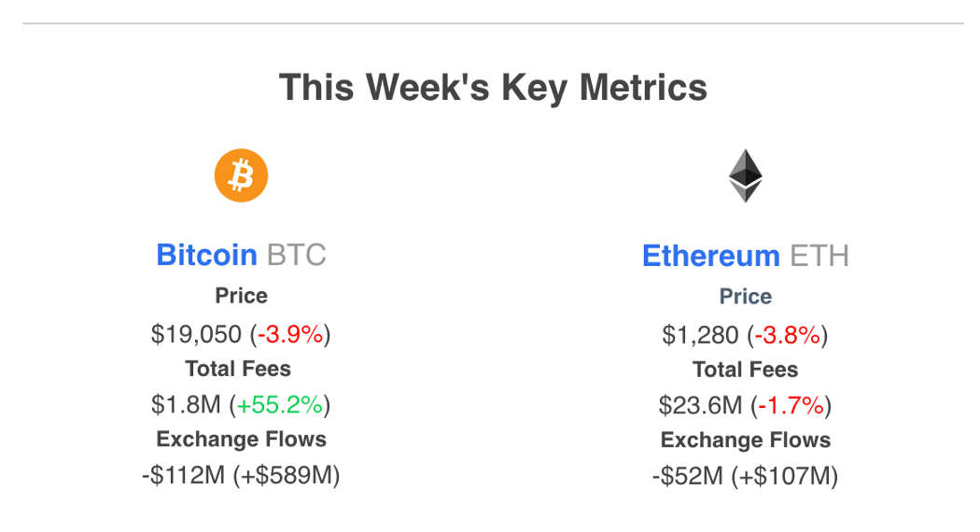Image resolution: width=980 pixels, height=532 pixels.
Task: Click the Bitcoin price value $19,050
Action: click(196, 334)
